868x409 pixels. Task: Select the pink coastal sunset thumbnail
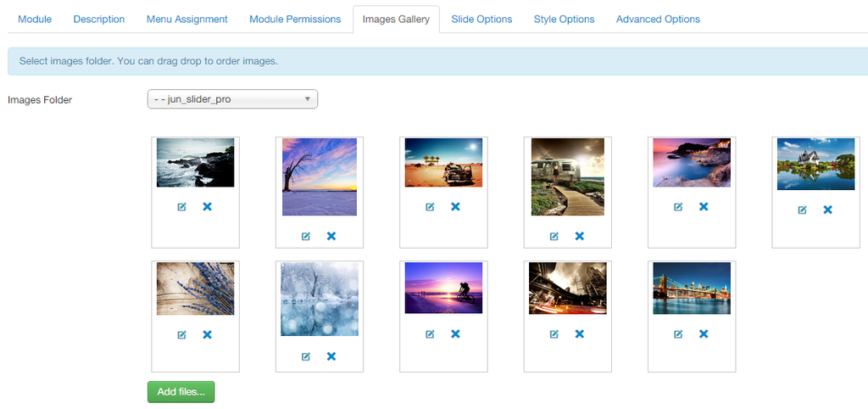[x=691, y=162]
